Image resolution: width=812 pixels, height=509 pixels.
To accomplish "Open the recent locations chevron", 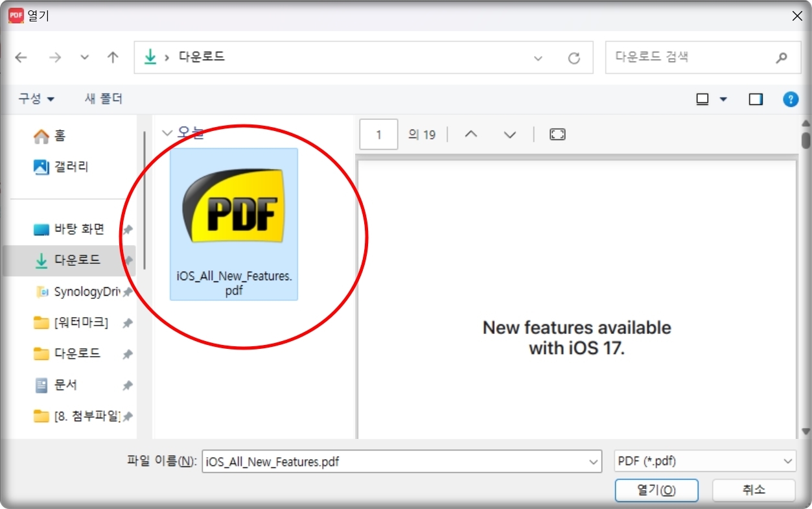I will tap(84, 58).
